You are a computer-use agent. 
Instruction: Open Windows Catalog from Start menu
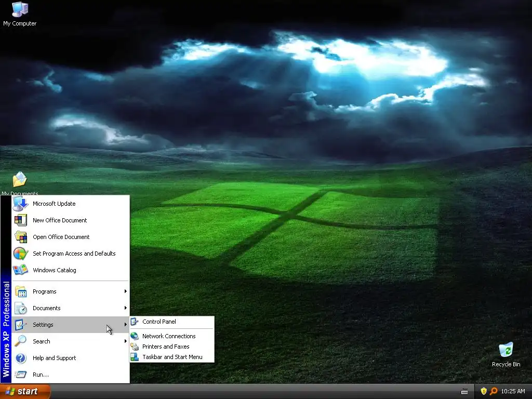pos(71,270)
